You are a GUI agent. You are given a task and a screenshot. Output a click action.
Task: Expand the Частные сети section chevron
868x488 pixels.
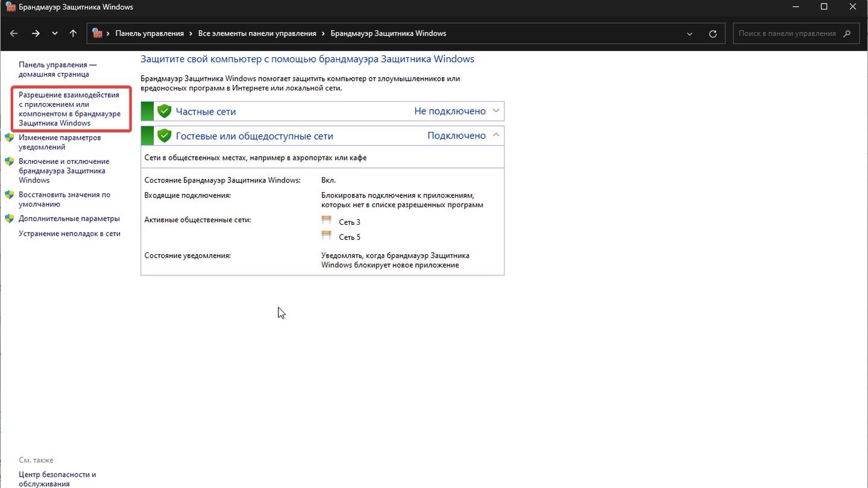tap(496, 111)
